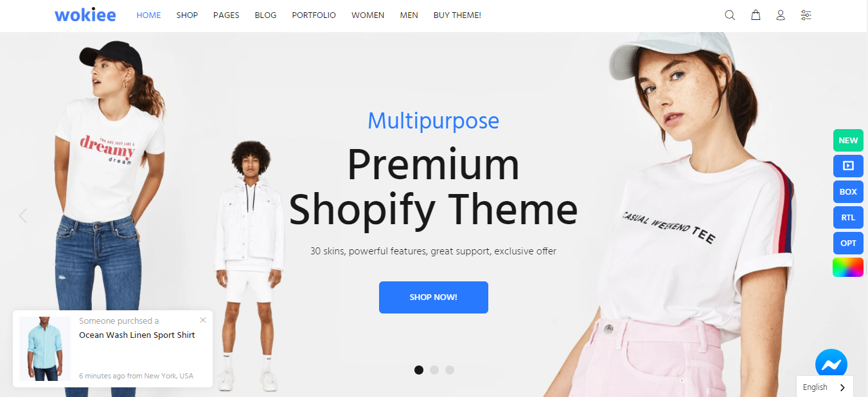Close the purchase notification popup
This screenshot has width=868, height=397.
203,320
